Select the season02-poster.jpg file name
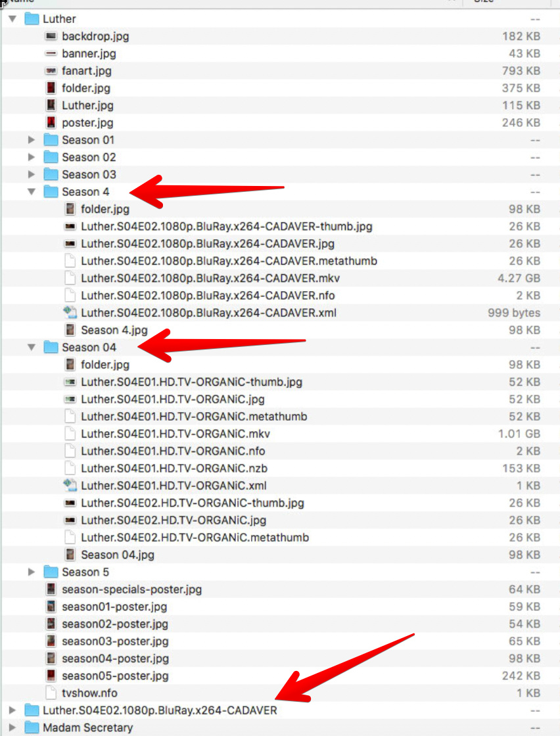The image size is (560, 736). pos(115,624)
